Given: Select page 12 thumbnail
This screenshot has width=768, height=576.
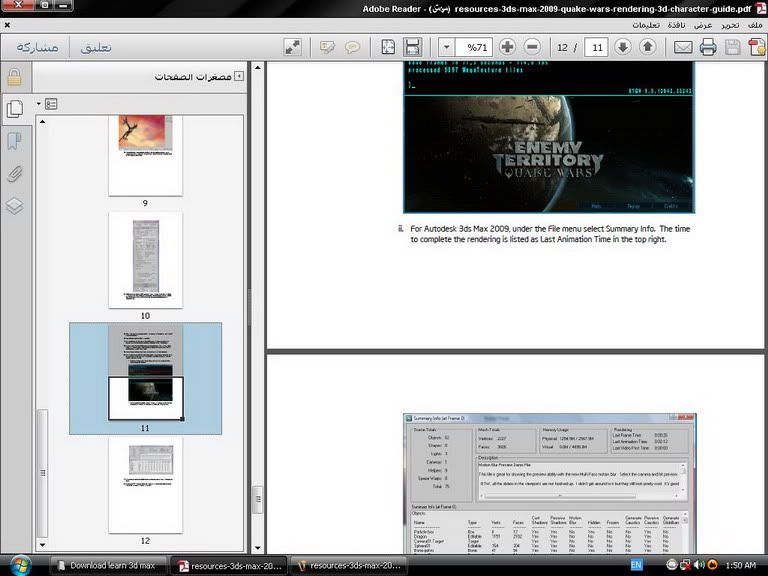Looking at the screenshot, I should (145, 485).
